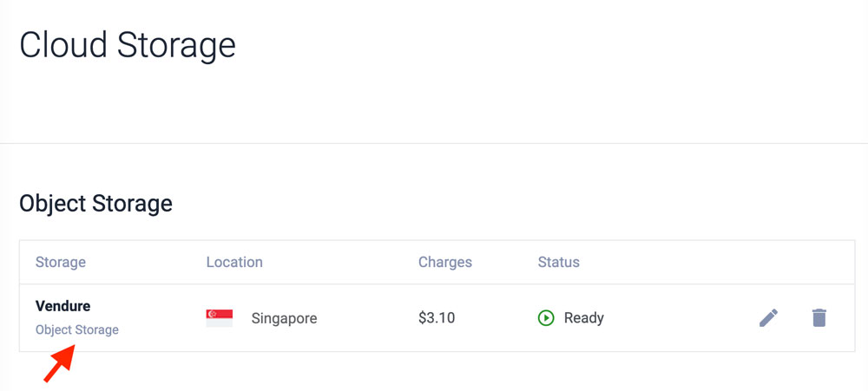The image size is (868, 391).
Task: Click the green Ready status play icon
Action: (x=546, y=318)
